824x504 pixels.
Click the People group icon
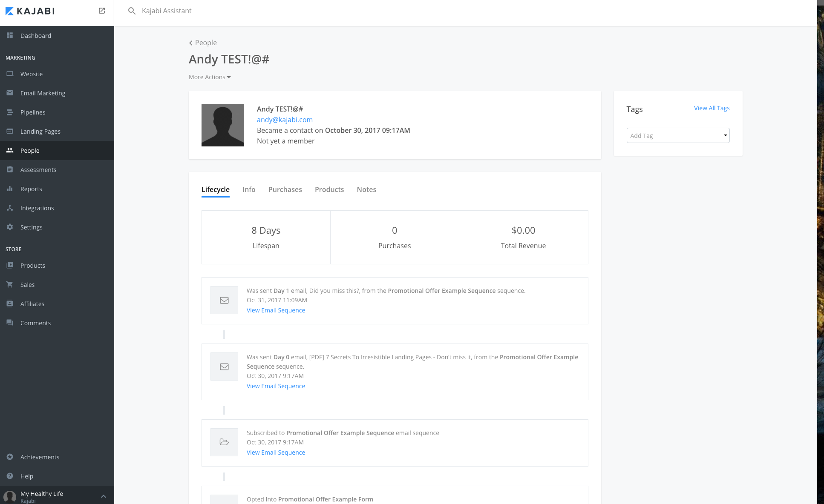click(10, 150)
